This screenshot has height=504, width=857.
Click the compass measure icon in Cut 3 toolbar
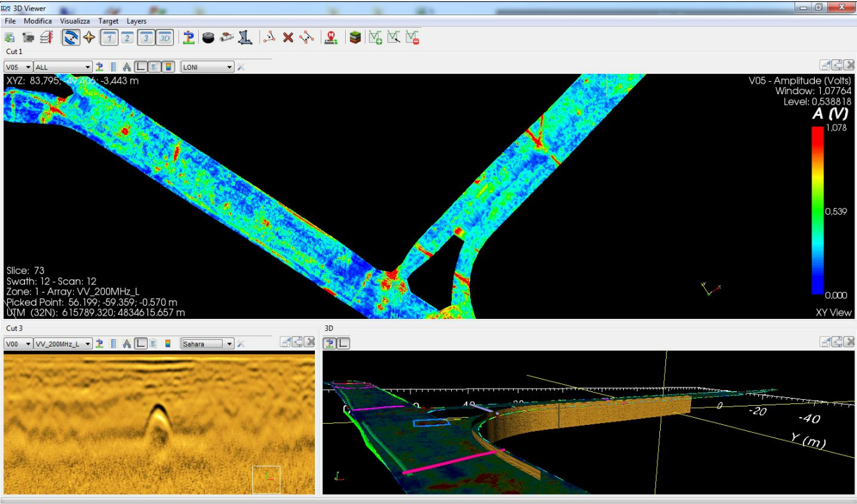[x=127, y=344]
